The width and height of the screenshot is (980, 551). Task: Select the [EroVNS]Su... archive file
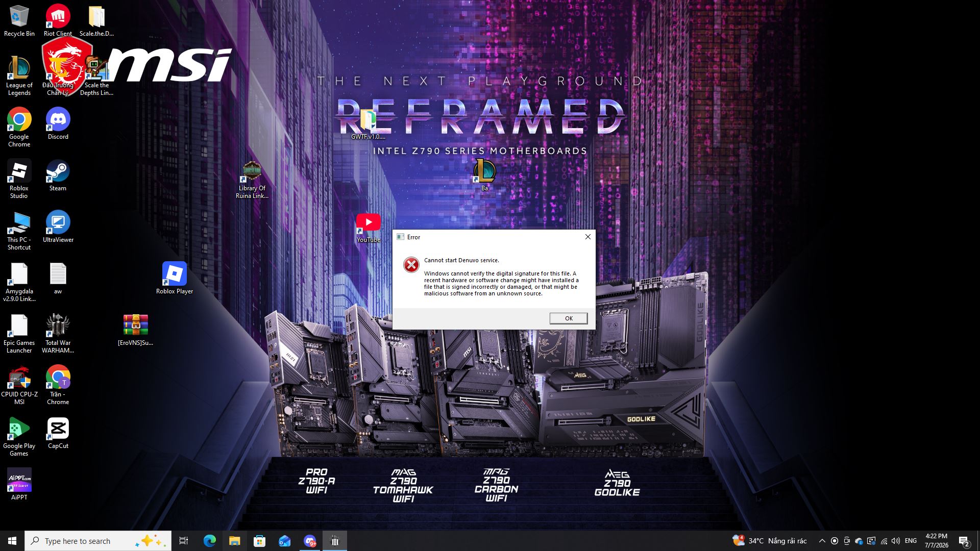pyautogui.click(x=135, y=330)
